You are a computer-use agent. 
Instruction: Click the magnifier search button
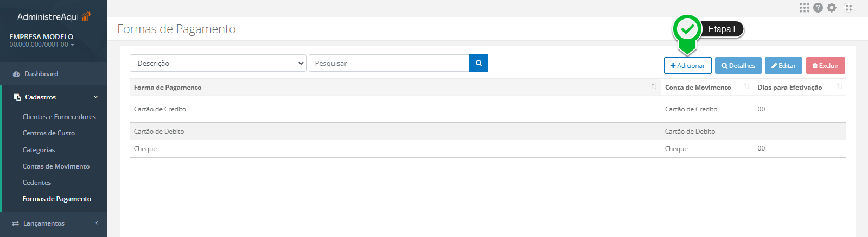point(478,63)
